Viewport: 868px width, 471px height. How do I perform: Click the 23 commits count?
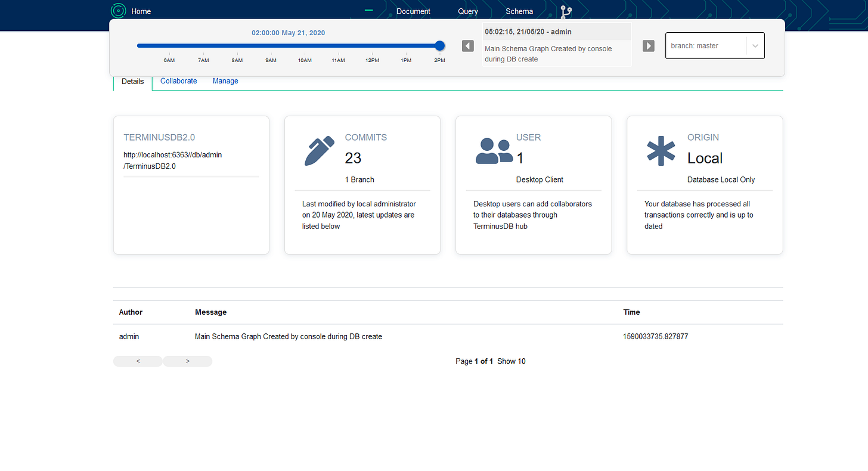(x=353, y=158)
